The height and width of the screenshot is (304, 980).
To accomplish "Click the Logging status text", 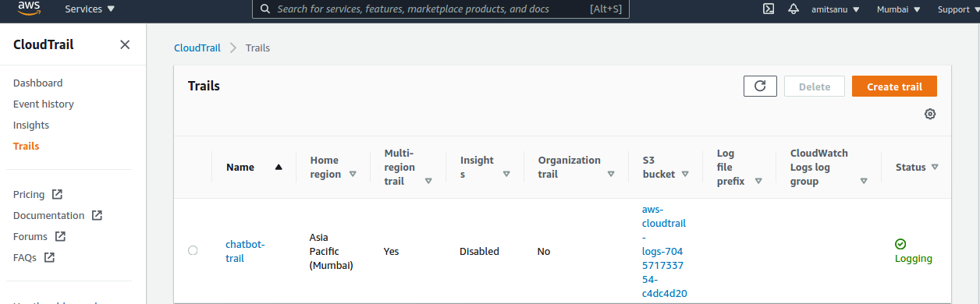I will [914, 259].
